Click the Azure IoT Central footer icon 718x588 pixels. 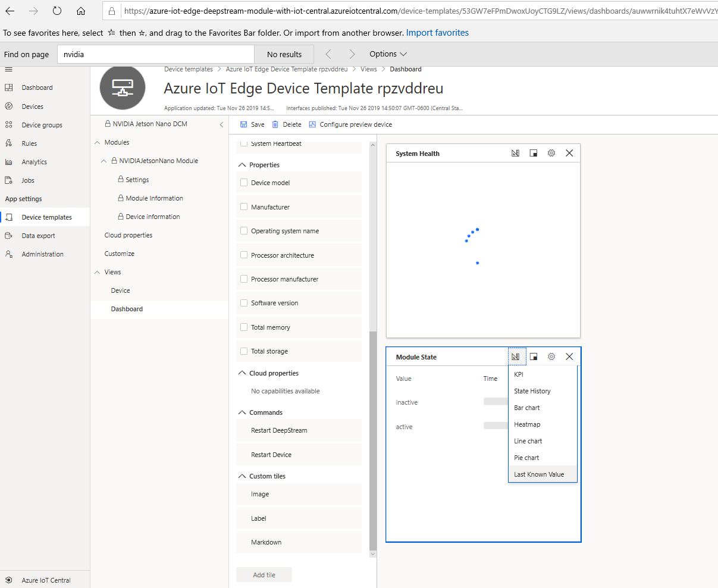[8, 580]
